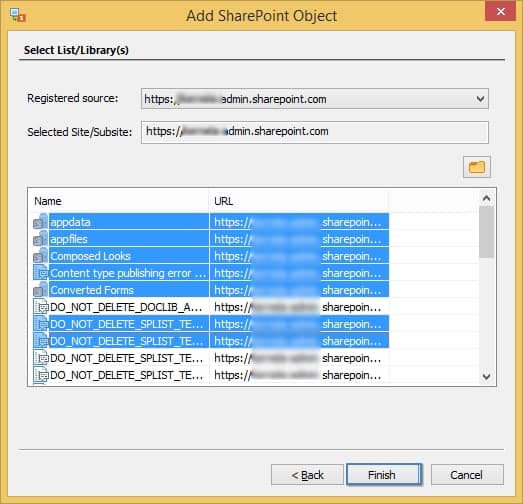Click the folder browse icon button

tap(476, 167)
